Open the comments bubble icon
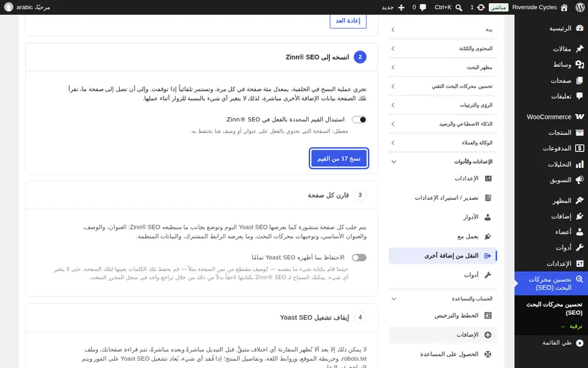Image resolution: width=588 pixels, height=368 pixels. 423,7
